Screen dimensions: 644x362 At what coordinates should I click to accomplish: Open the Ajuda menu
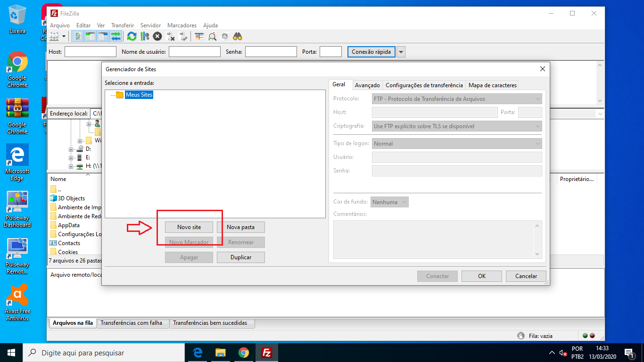click(210, 25)
